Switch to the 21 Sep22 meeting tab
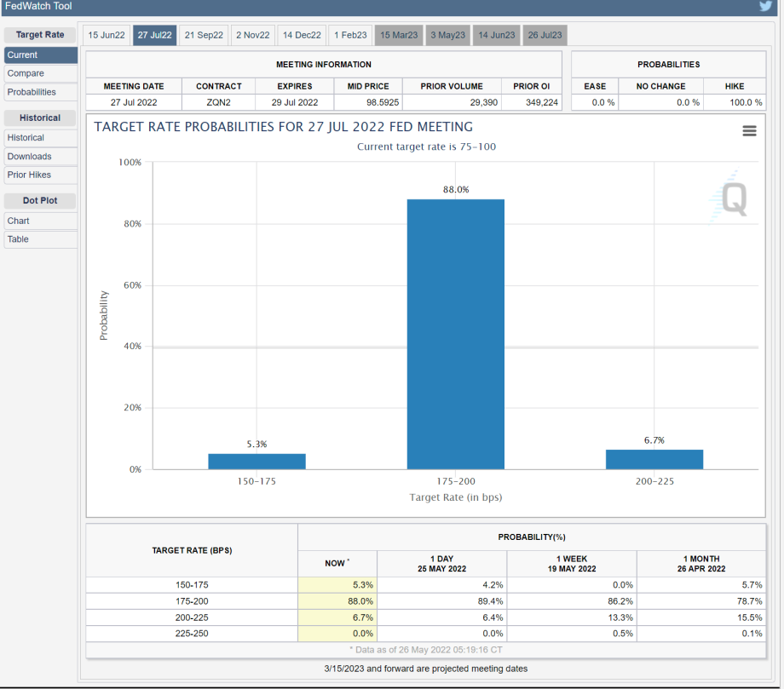784x689 pixels. [205, 35]
